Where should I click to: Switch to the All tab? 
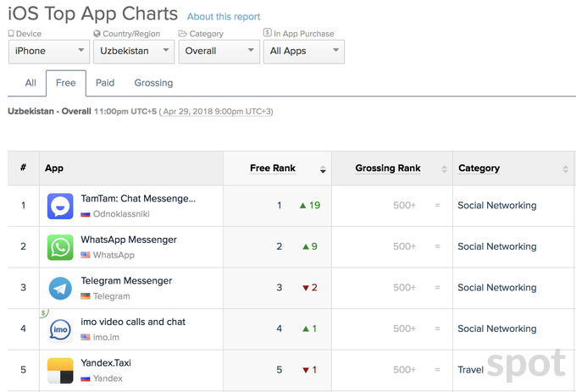coord(30,83)
